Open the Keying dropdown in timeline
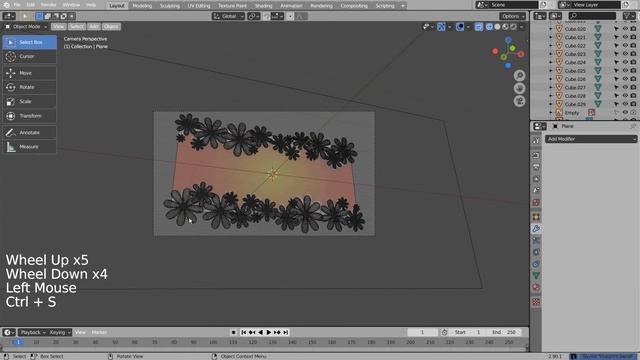Viewport: 640px width, 360px height. (60, 332)
